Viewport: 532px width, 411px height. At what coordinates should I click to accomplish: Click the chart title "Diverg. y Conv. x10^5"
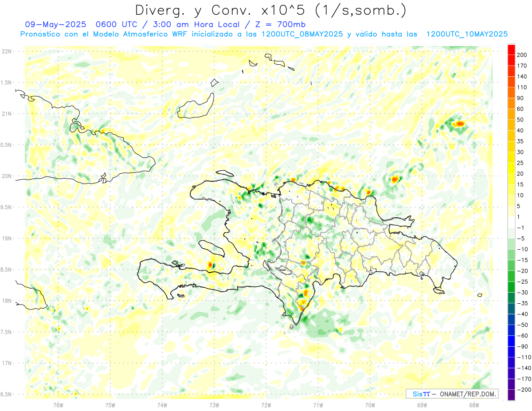pyautogui.click(x=223, y=10)
